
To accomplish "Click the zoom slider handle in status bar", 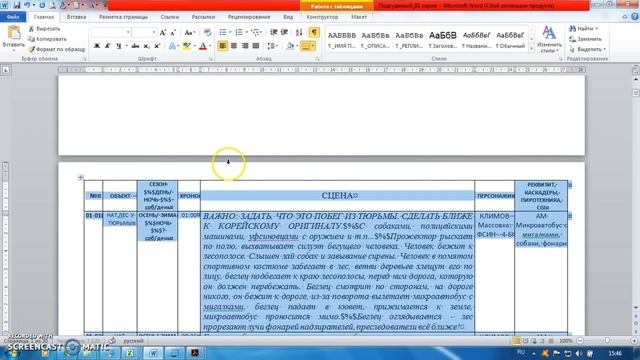I will 607,340.
